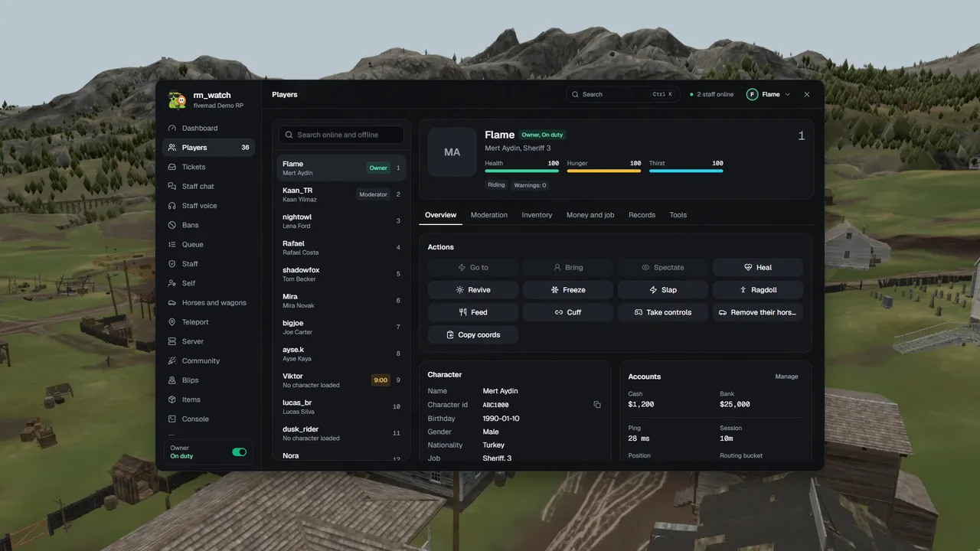The height and width of the screenshot is (551, 980).
Task: Click the Take controls button
Action: (663, 312)
